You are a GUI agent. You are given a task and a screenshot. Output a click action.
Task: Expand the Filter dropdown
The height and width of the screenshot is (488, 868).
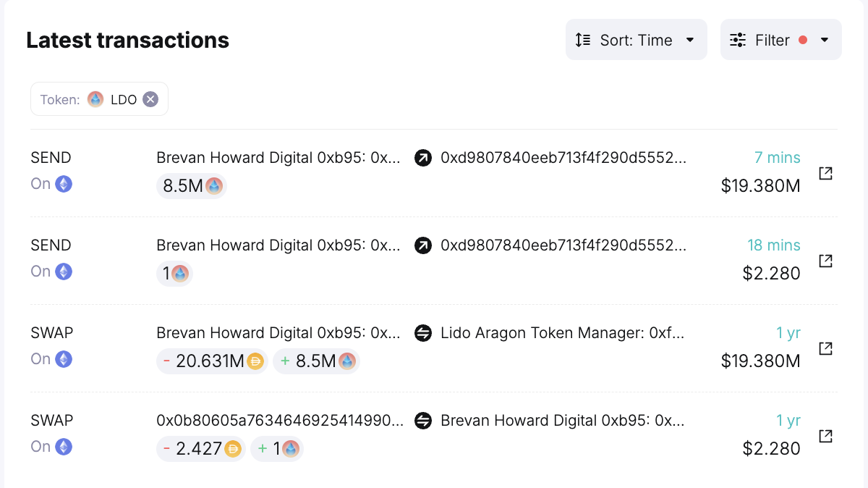point(780,40)
